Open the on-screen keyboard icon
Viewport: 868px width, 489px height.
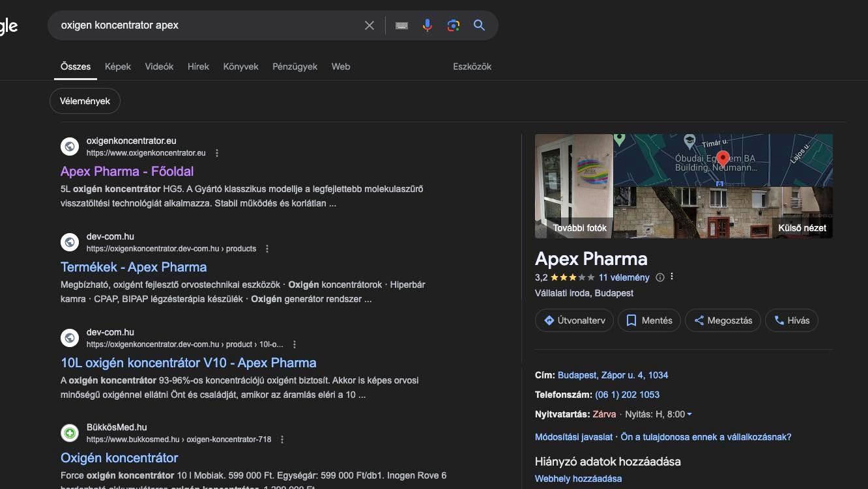point(401,25)
